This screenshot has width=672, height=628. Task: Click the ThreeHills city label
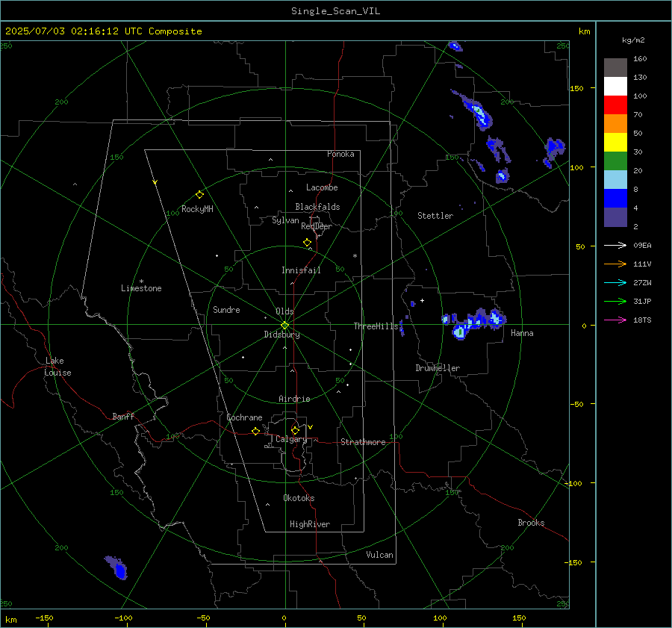pos(376,326)
